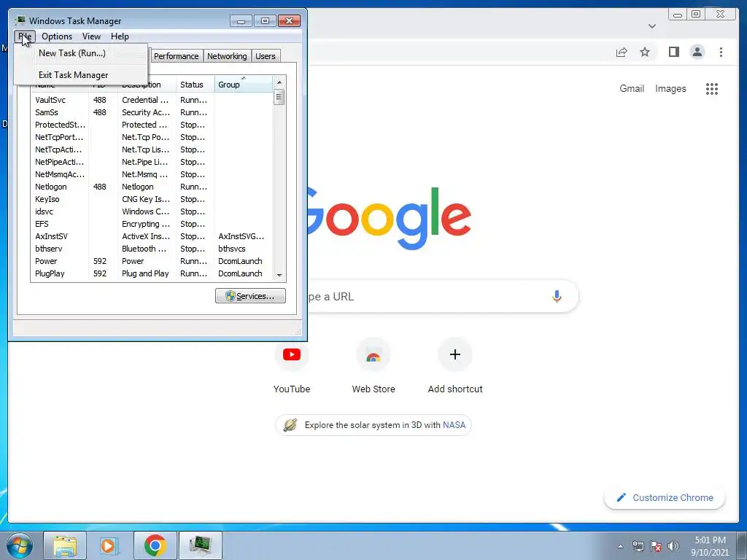This screenshot has width=747, height=560.
Task: Click the volume speaker tray icon
Action: click(x=673, y=546)
